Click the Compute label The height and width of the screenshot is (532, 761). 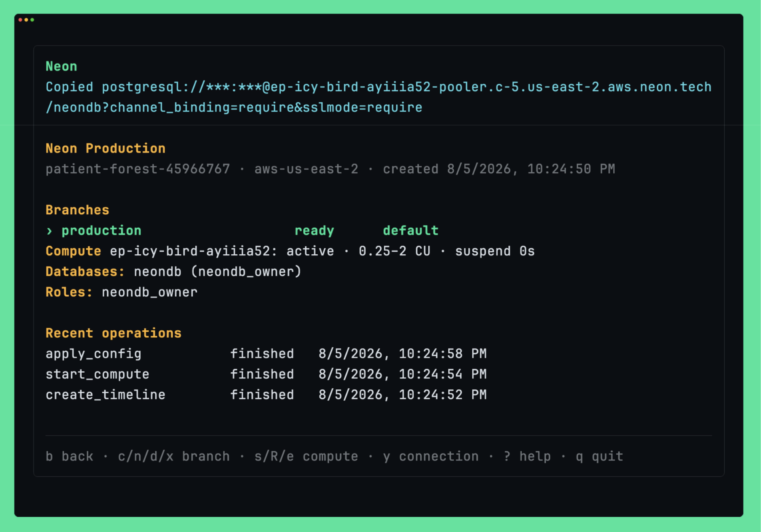[x=73, y=251]
